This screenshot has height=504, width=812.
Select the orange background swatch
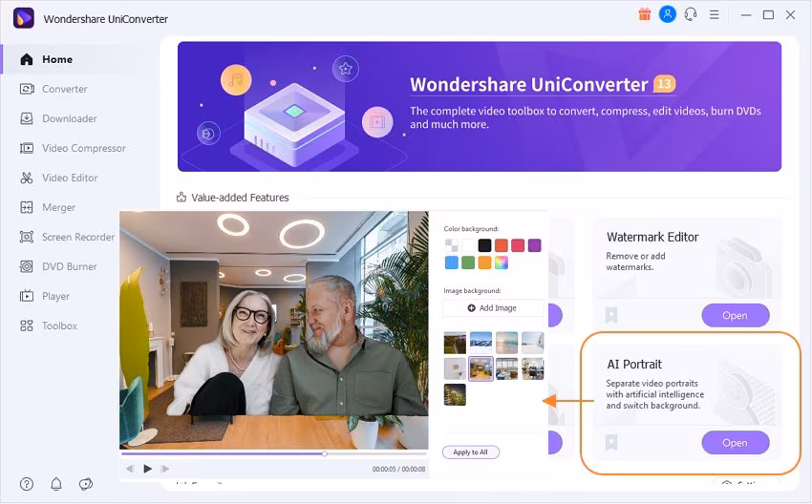tap(484, 262)
